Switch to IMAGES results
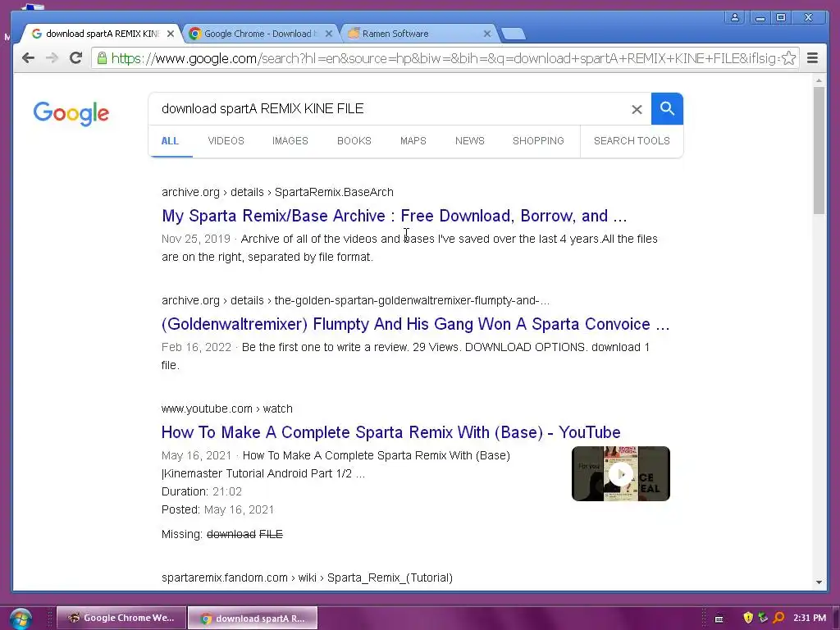The image size is (840, 630). 290,141
